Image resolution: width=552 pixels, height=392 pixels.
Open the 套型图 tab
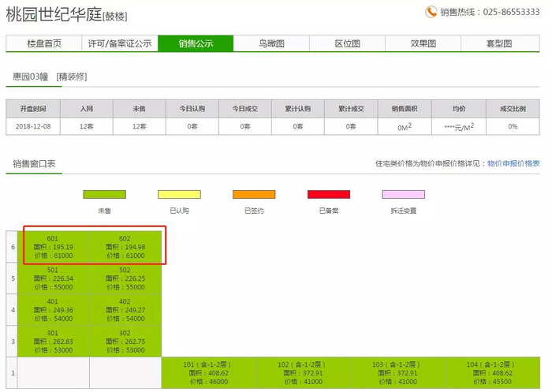[498, 44]
